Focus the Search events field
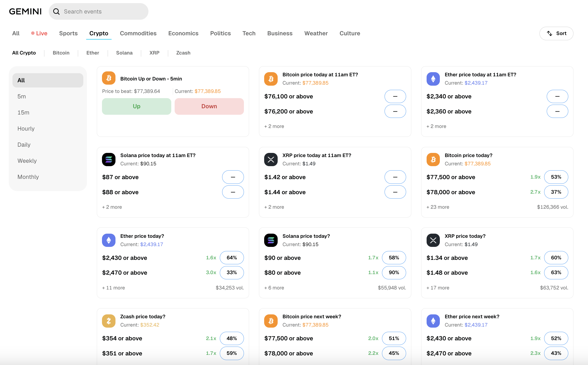The height and width of the screenshot is (365, 588). pos(99,11)
